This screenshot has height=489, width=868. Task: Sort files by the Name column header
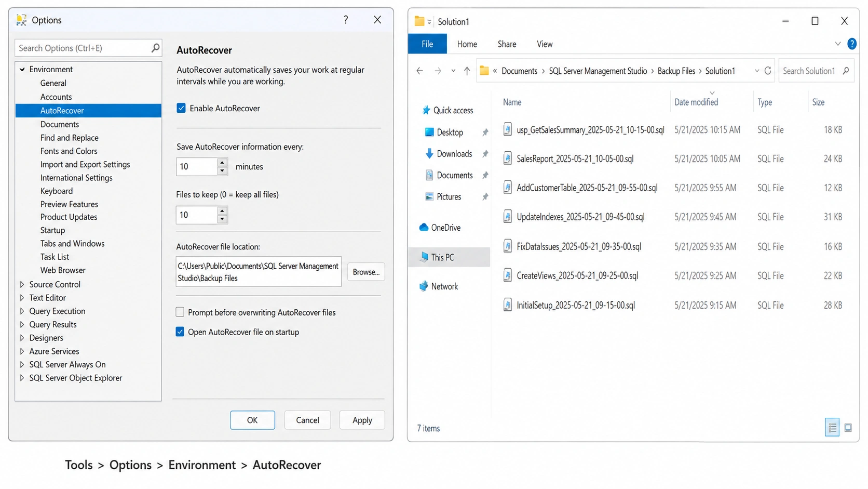(x=512, y=102)
